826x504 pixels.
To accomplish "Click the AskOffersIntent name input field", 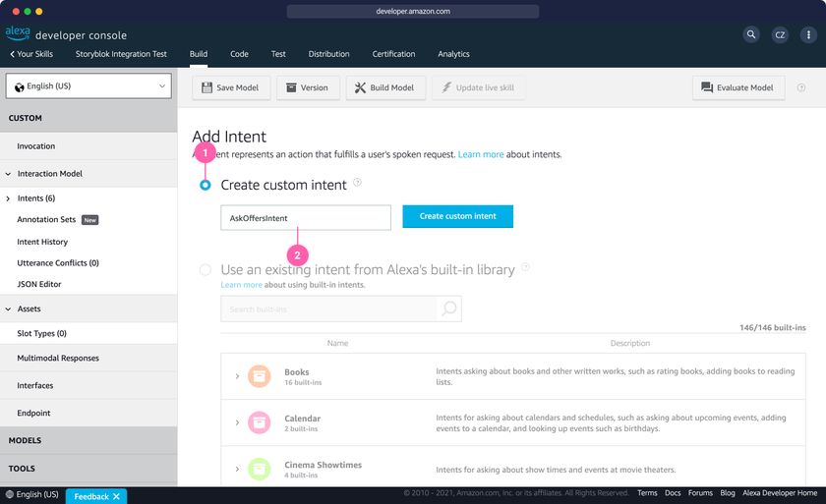I will [306, 218].
